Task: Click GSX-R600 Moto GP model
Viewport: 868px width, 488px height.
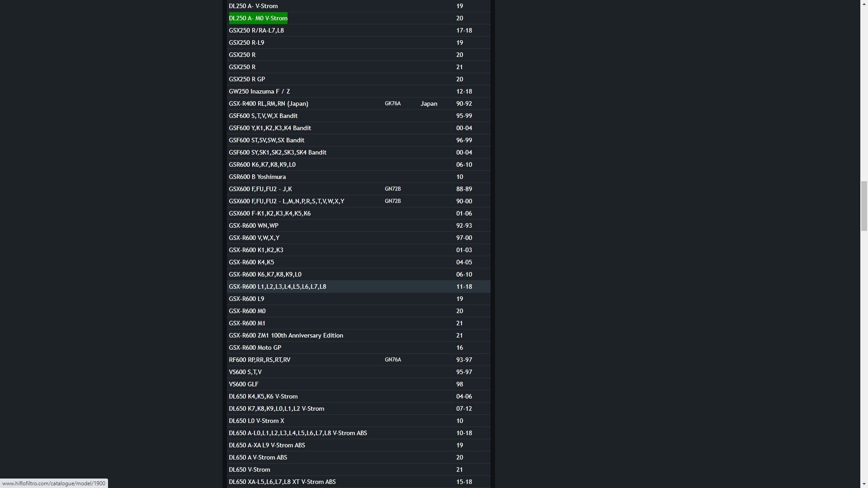Action: [255, 347]
